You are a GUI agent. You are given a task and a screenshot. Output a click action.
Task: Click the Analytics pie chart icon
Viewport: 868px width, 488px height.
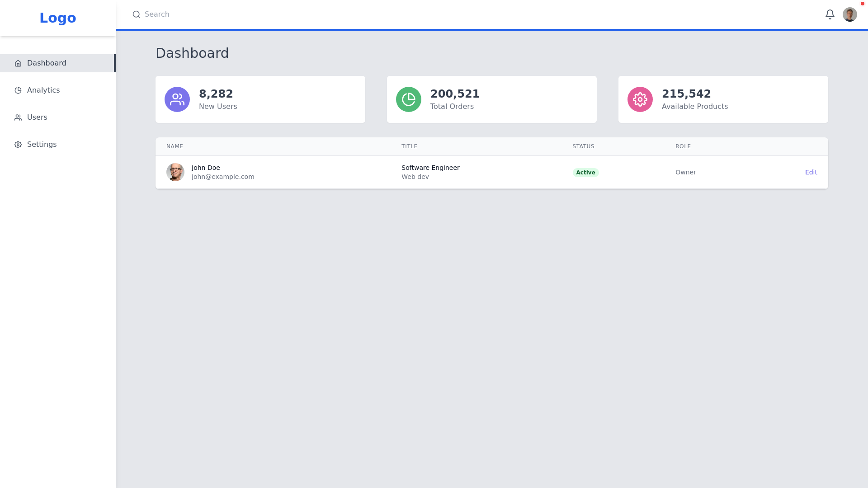[x=18, y=90]
